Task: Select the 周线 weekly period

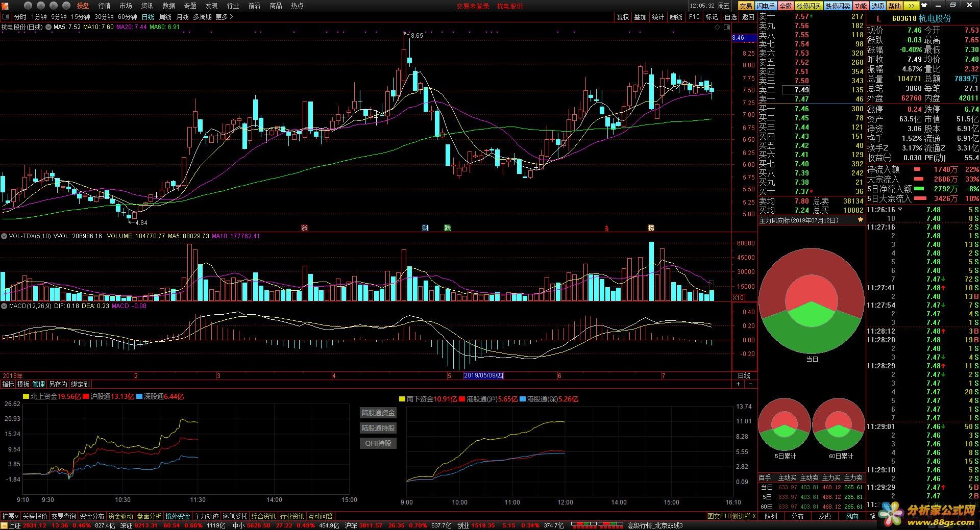Action: coord(165,17)
